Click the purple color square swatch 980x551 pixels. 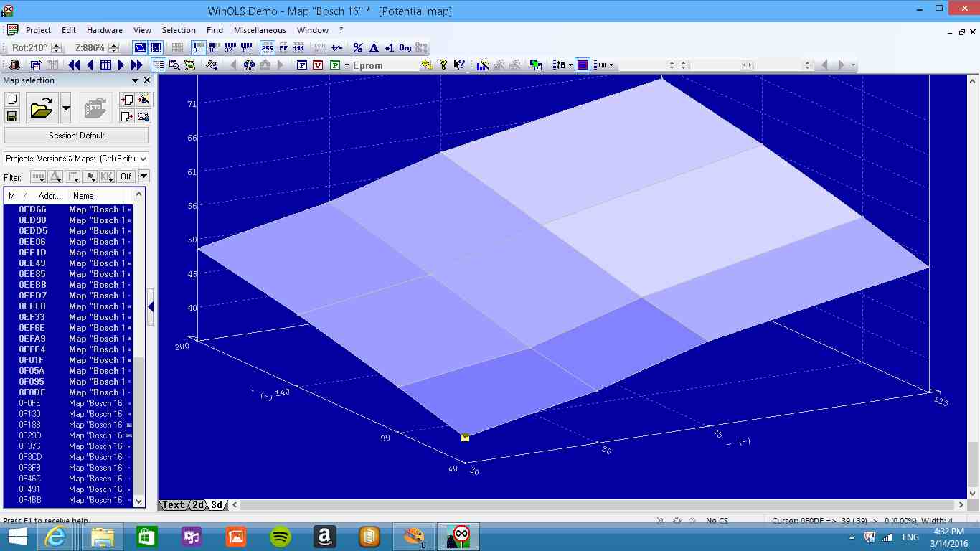(583, 65)
